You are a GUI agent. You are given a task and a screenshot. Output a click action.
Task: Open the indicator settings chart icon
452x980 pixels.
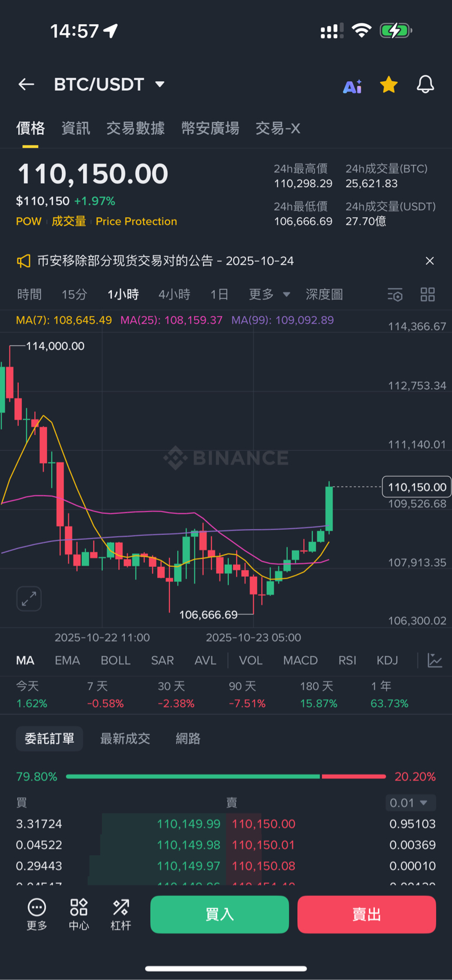click(435, 660)
